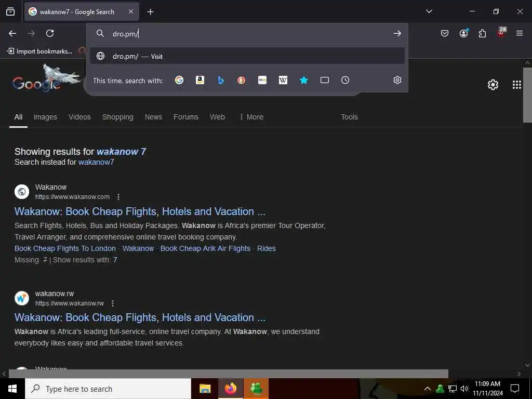Expand the list all tabs chevron
This screenshot has width=532, height=399.
tap(429, 11)
